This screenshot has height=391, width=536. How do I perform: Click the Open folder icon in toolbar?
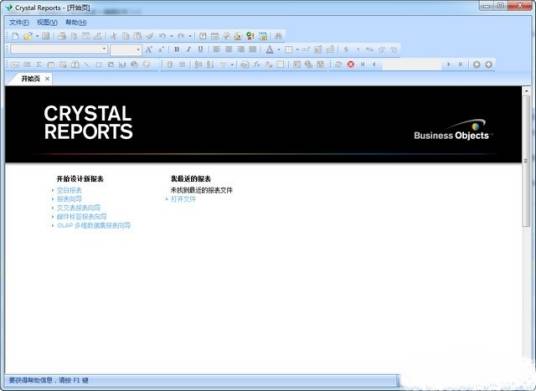click(28, 36)
